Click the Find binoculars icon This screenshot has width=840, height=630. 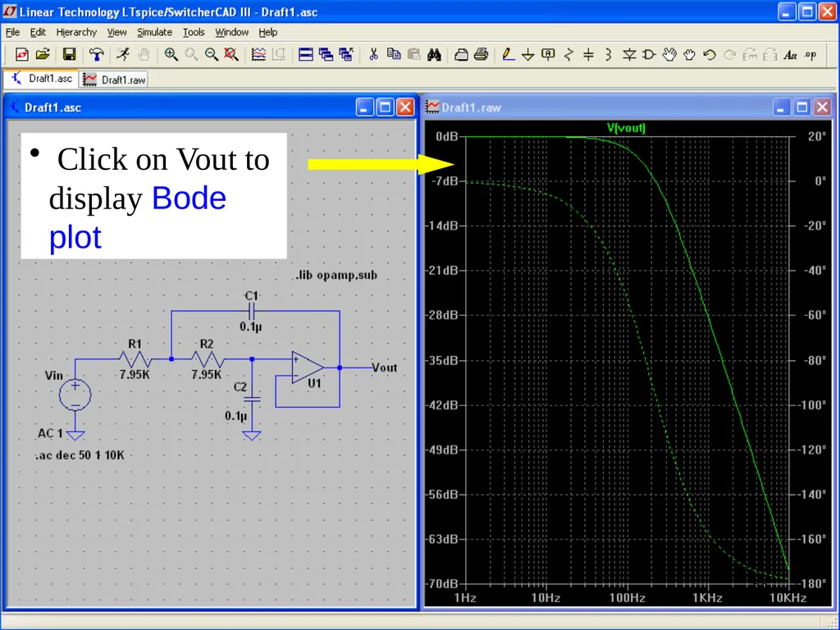435,54
